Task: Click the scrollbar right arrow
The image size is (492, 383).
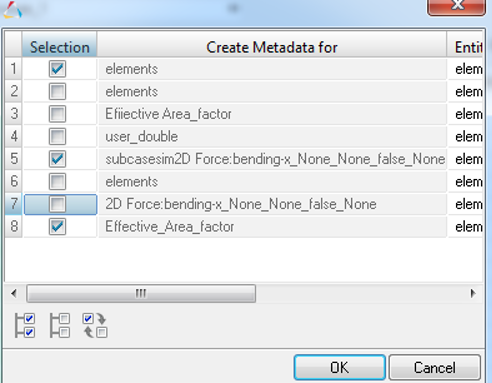Action: click(x=473, y=293)
